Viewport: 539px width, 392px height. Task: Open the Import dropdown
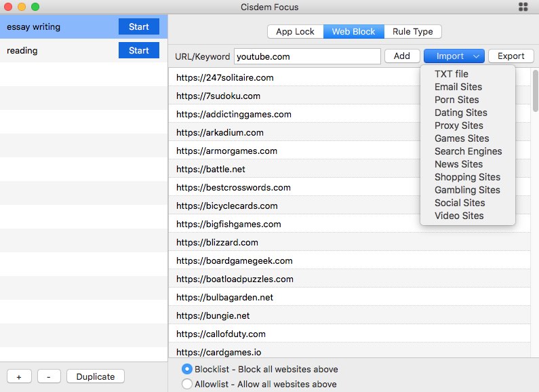[454, 56]
